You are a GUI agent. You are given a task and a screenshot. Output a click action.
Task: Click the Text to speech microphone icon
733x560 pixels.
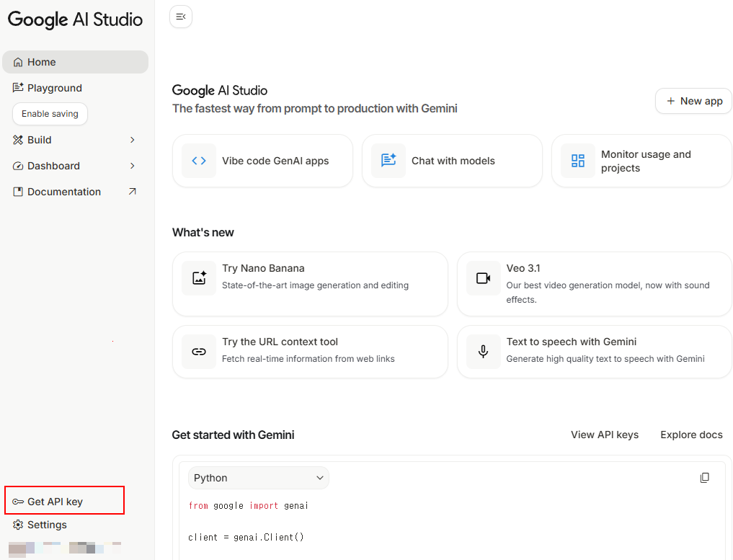coord(483,352)
